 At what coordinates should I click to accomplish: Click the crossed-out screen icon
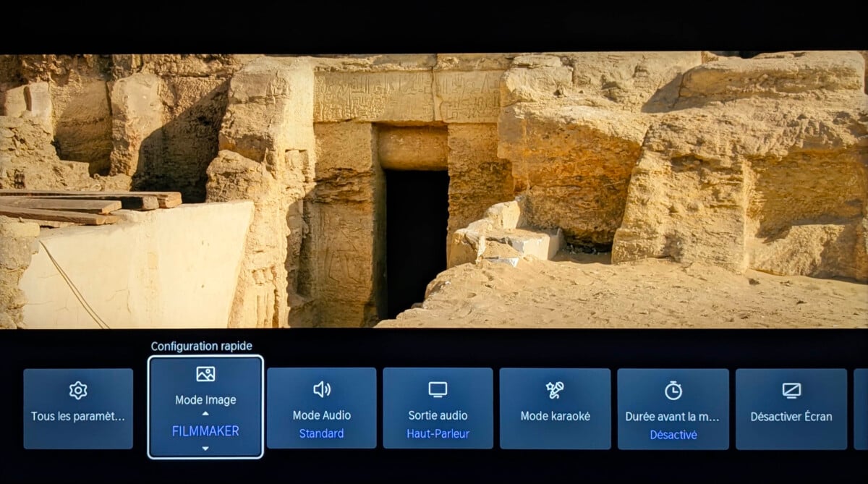pos(791,391)
